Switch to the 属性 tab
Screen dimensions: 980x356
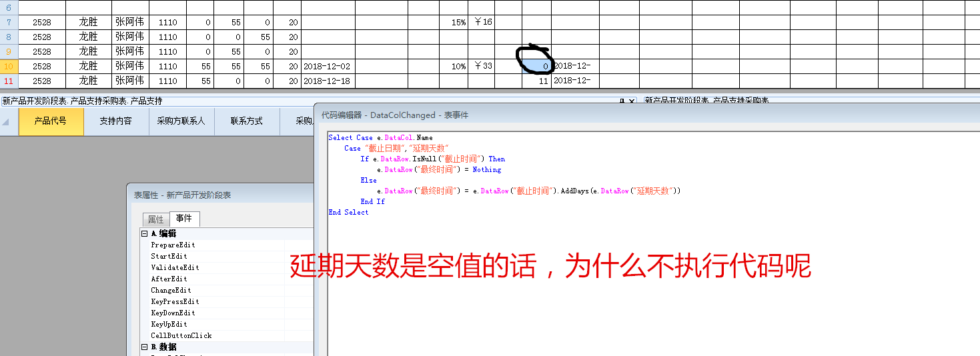point(155,219)
